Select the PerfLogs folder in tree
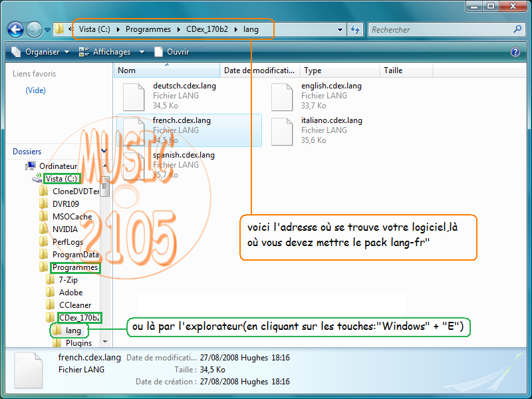 click(x=68, y=242)
